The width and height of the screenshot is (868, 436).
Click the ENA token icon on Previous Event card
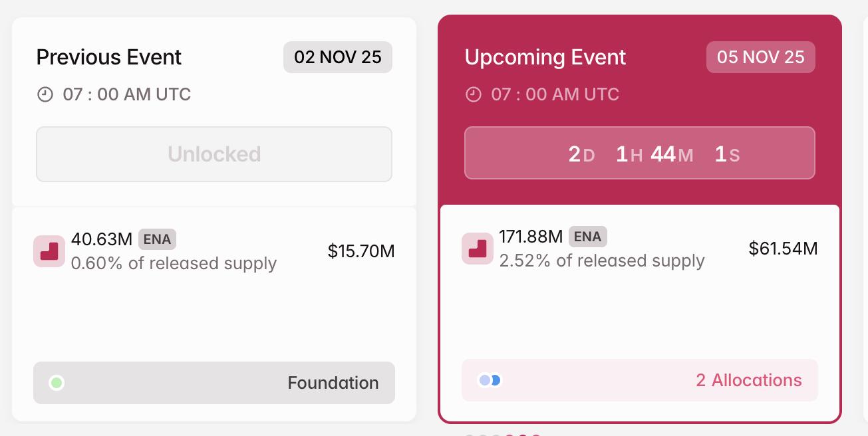[x=49, y=251]
